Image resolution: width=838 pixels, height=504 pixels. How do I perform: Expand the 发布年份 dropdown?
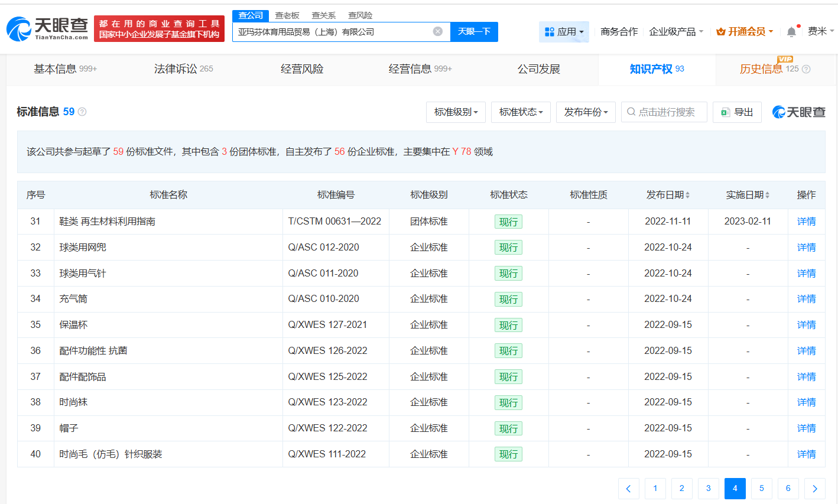tap(586, 112)
